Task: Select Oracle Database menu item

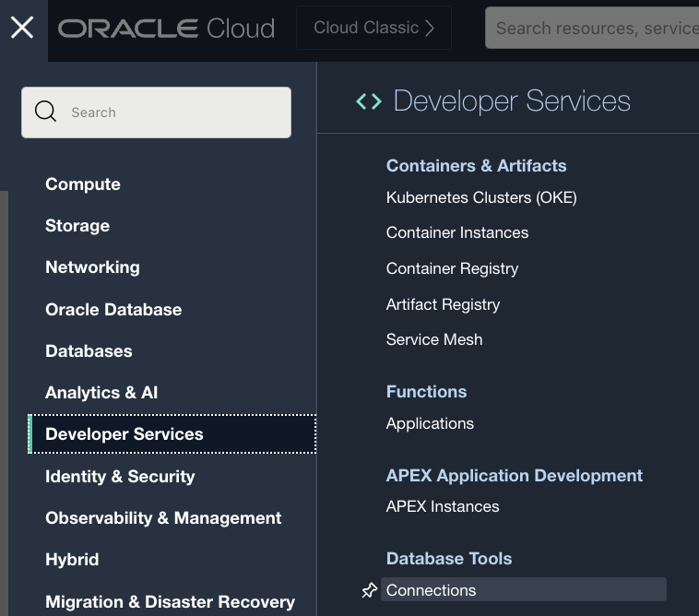Action: click(x=113, y=310)
